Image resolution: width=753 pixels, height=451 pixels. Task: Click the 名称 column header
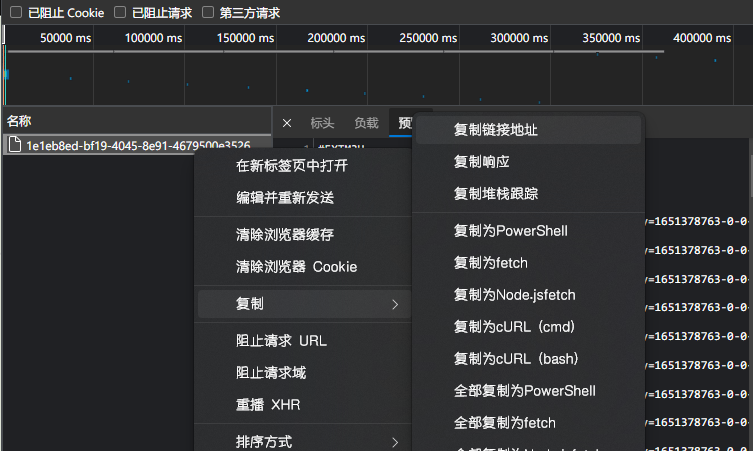coord(20,121)
